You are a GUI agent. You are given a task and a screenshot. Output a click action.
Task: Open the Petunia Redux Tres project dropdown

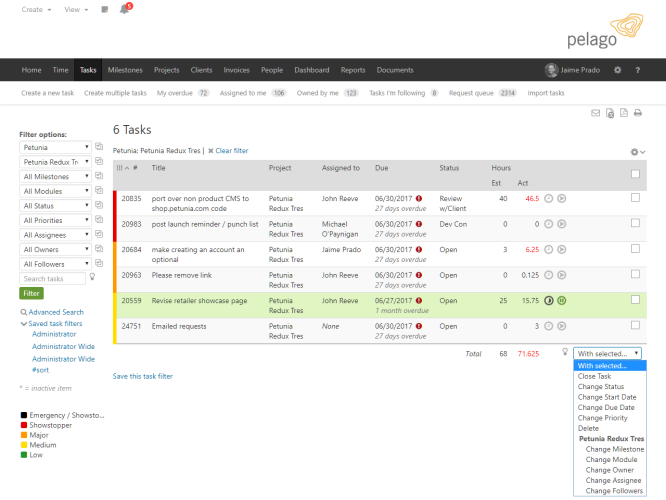pos(55,162)
